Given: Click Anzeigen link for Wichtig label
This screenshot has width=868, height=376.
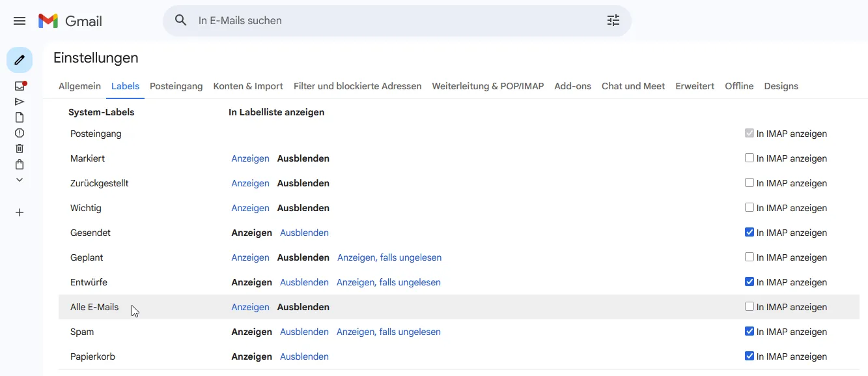Looking at the screenshot, I should pos(250,208).
